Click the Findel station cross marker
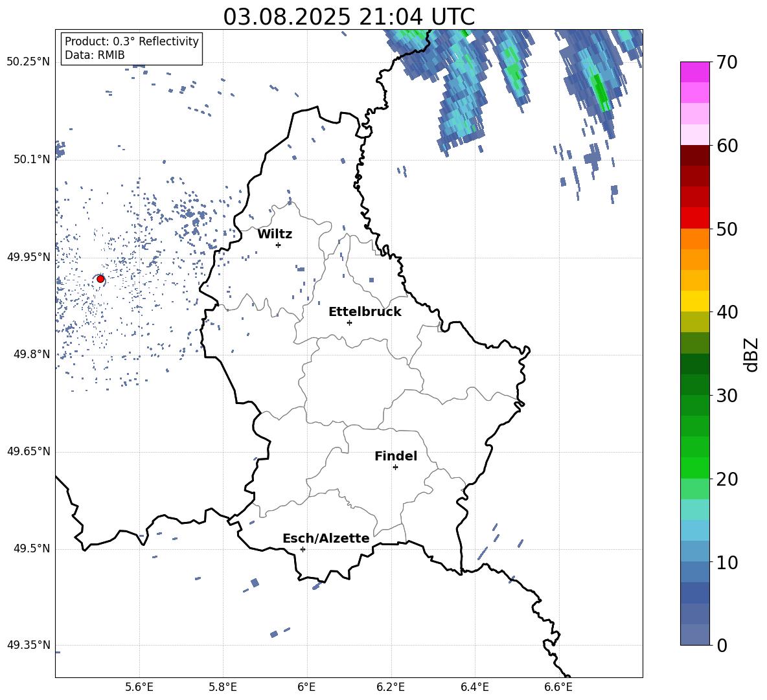The width and height of the screenshot is (767, 700). pos(395,468)
